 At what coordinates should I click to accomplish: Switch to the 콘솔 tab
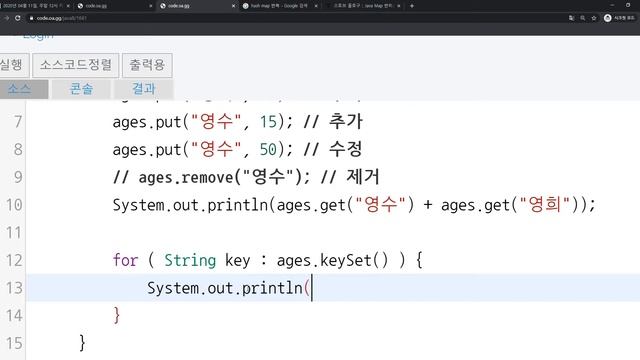[x=81, y=89]
